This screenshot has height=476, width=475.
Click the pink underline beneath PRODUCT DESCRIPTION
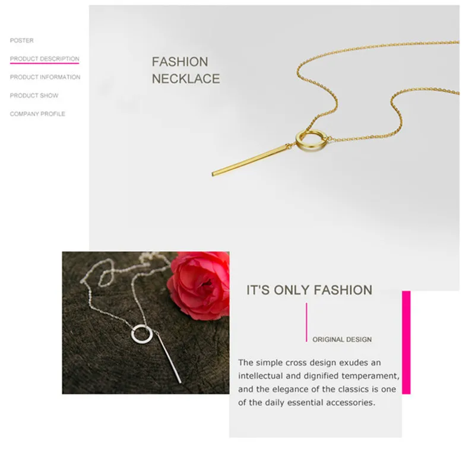[x=45, y=64]
